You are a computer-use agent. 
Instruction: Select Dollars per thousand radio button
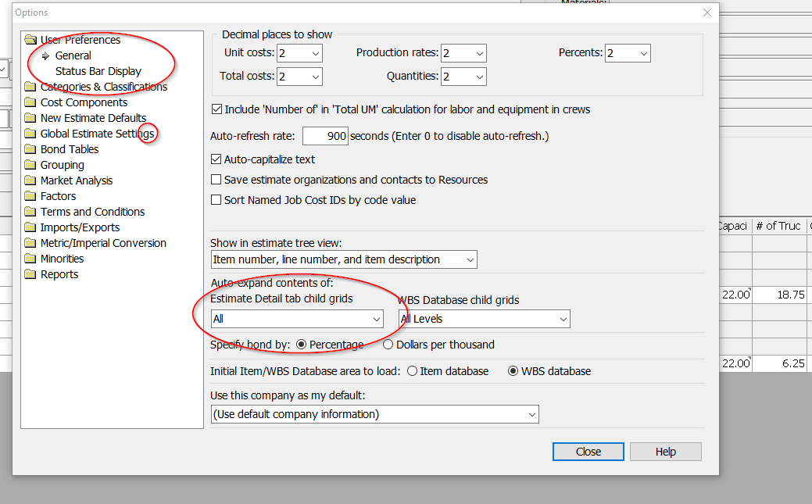(388, 345)
